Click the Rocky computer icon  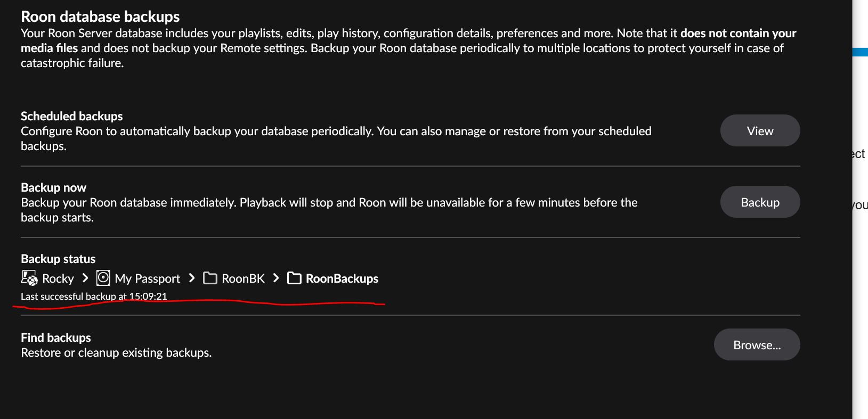29,278
